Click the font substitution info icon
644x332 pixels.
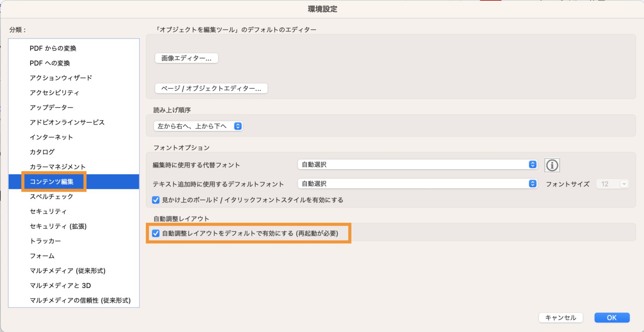(552, 165)
